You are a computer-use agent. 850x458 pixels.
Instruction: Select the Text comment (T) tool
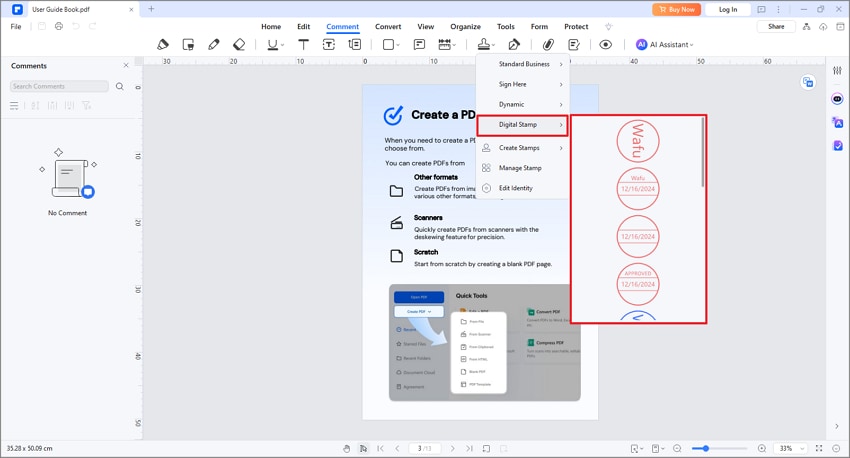[x=304, y=44]
